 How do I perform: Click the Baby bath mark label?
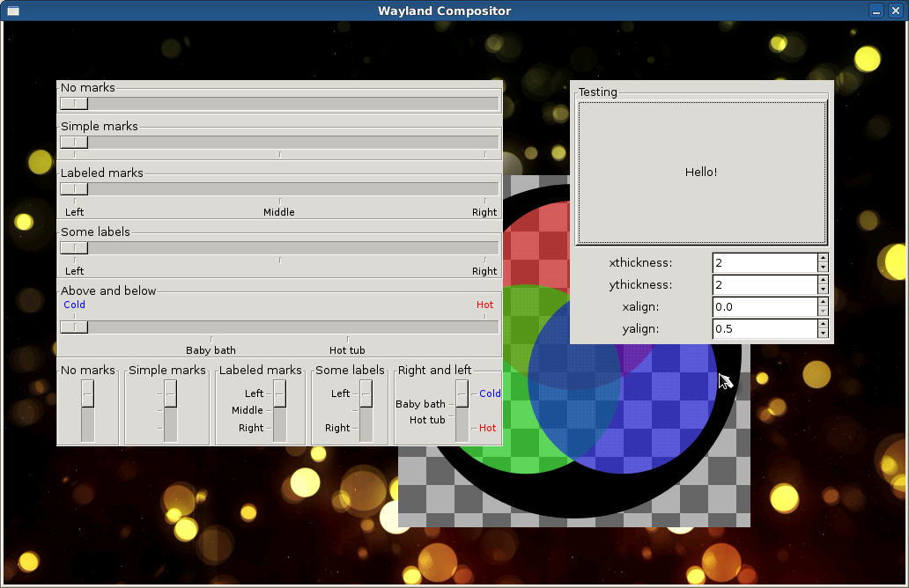(x=211, y=349)
